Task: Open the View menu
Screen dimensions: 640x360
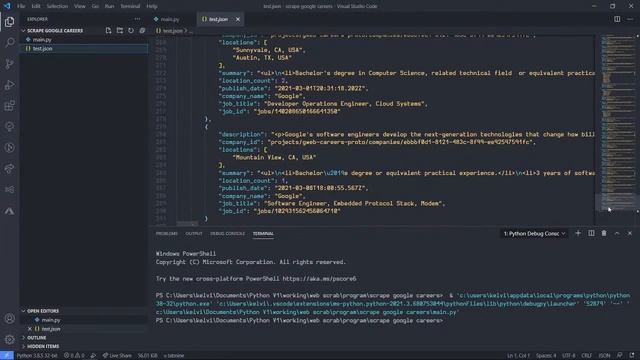Action: point(80,6)
